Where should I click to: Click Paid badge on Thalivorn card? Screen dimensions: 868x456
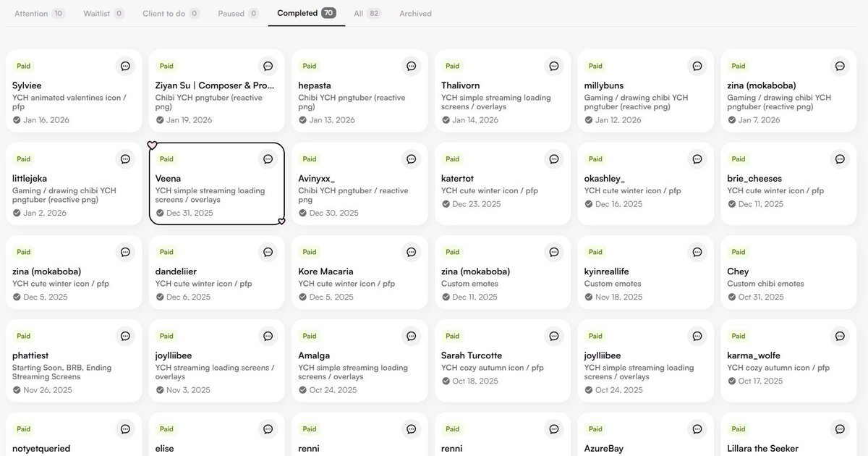[x=453, y=66]
